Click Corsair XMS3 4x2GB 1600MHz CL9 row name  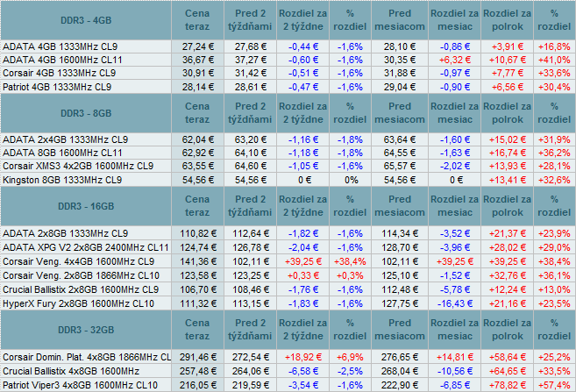[x=78, y=166]
